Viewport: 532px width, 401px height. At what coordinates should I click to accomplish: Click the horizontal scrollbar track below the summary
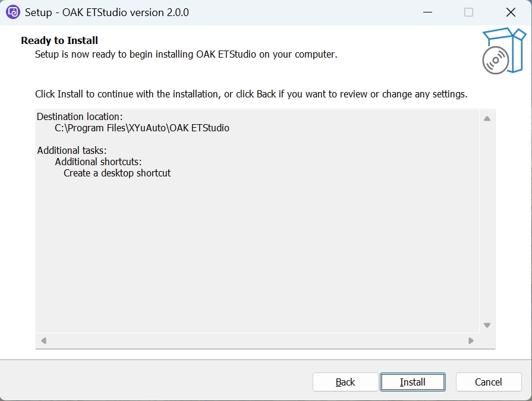pos(257,341)
